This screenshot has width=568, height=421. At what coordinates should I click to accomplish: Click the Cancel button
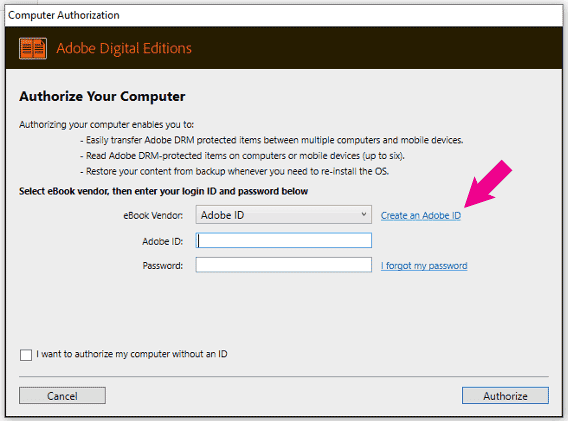(x=62, y=396)
